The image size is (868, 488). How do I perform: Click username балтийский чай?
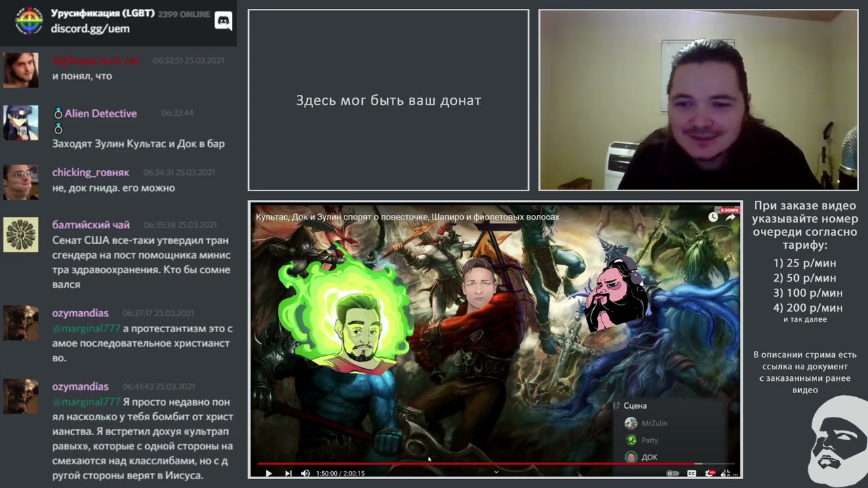[91, 224]
